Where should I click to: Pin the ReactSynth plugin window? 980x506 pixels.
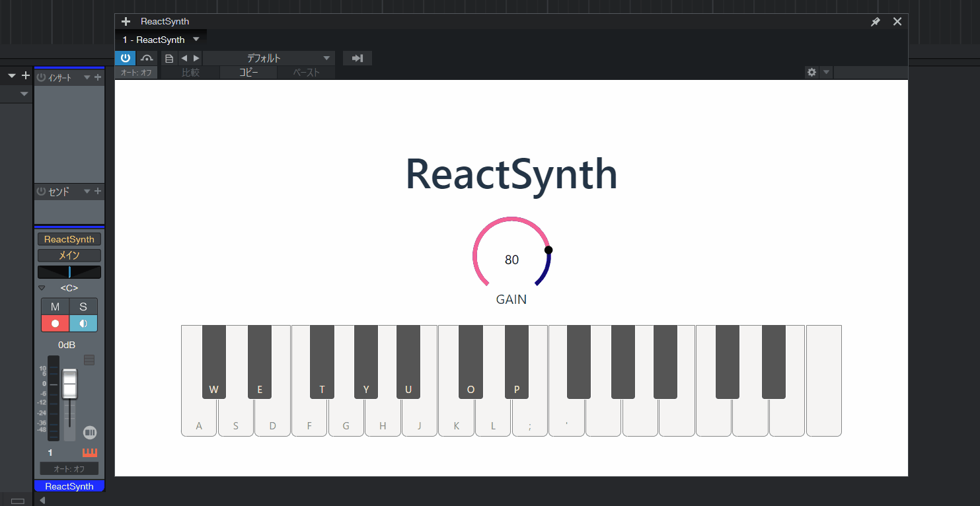[876, 22]
